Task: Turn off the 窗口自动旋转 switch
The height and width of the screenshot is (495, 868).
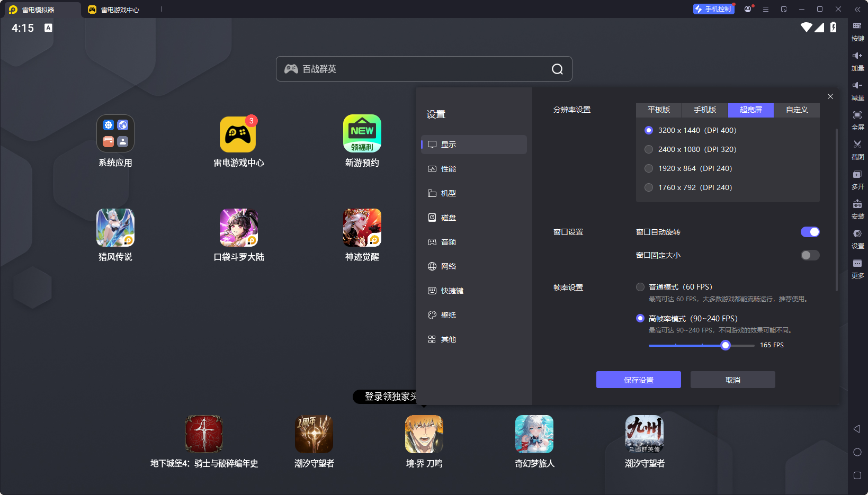Action: [x=810, y=232]
